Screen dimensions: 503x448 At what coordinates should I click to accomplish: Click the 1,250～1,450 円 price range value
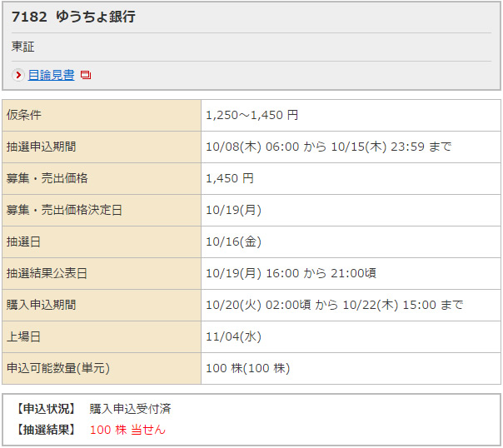coord(251,115)
